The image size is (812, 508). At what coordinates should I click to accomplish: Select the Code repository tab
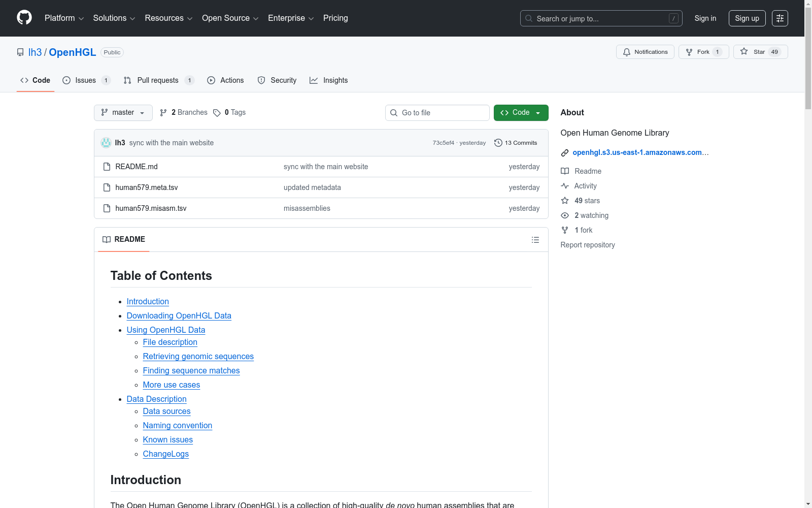36,80
